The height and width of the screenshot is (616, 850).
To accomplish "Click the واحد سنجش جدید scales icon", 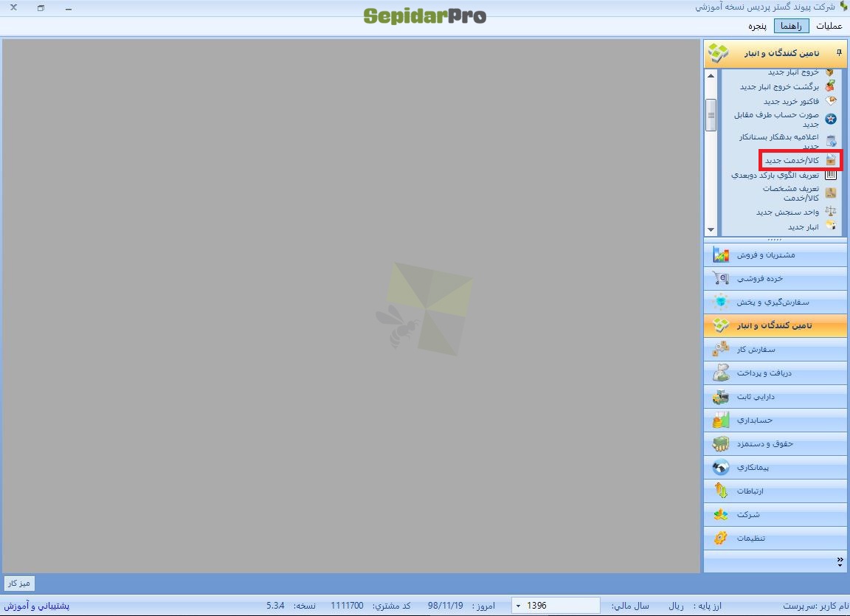I will tap(831, 211).
